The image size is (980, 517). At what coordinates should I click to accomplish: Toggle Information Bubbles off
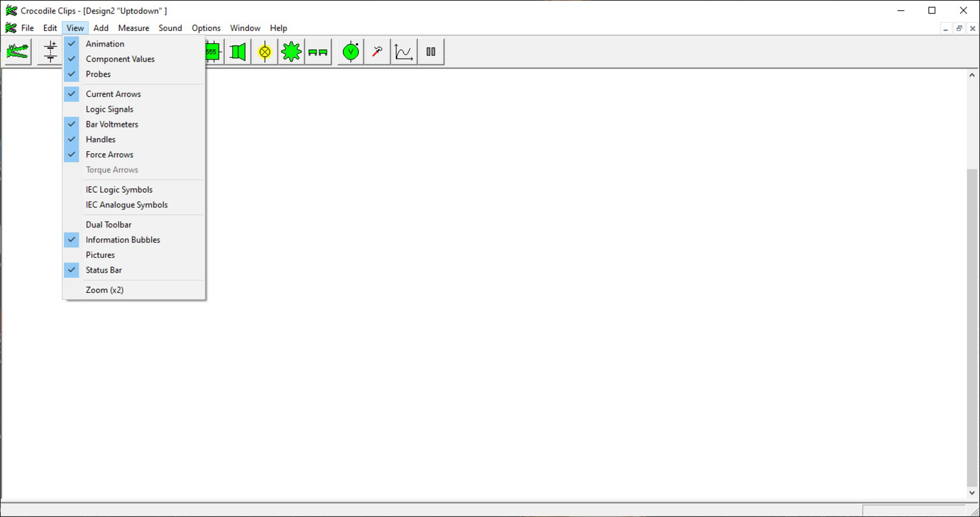click(123, 239)
